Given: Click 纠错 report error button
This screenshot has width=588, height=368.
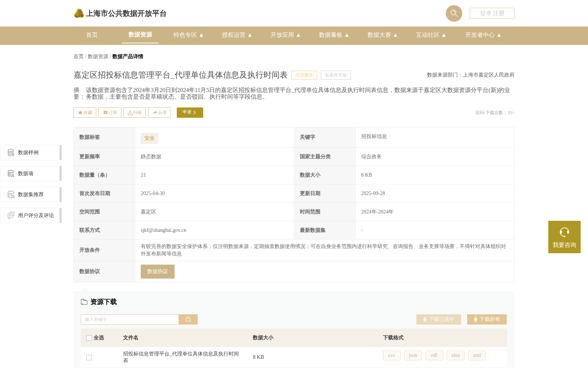Looking at the screenshot, I should [x=135, y=113].
